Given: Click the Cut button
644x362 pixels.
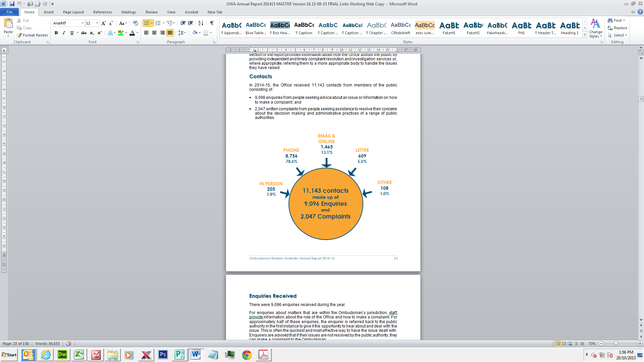Looking at the screenshot, I should pos(23,20).
